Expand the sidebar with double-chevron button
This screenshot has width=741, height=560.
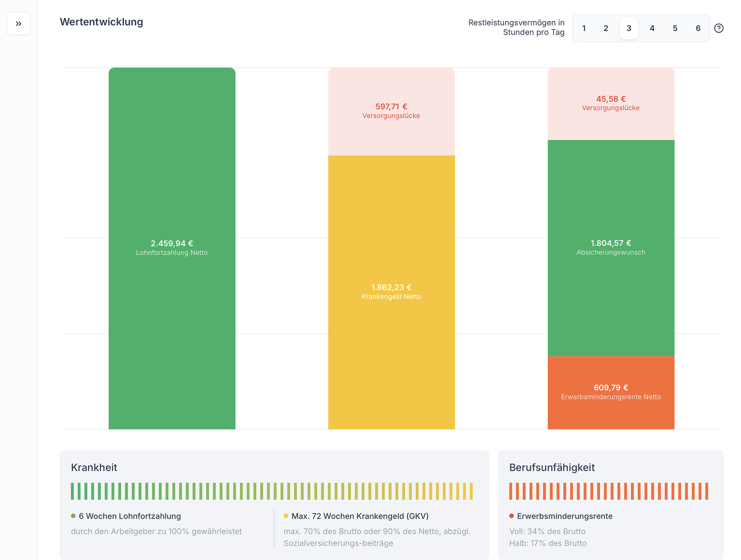click(18, 23)
